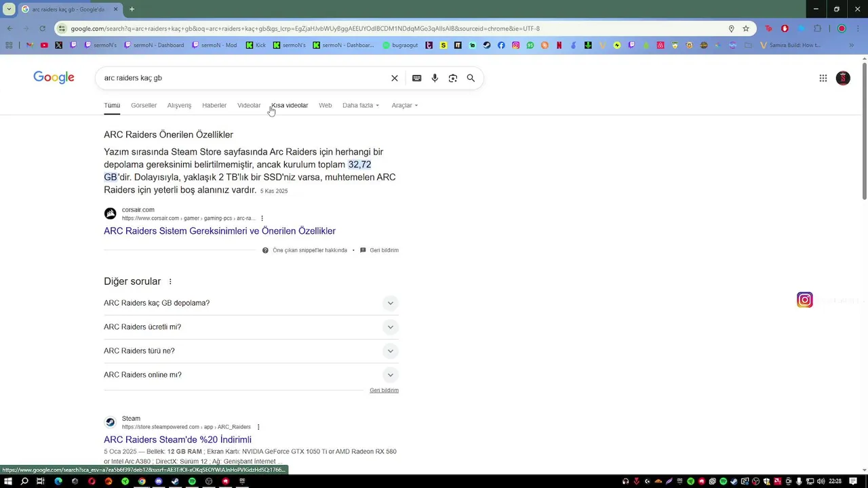This screenshot has height=488, width=868.
Task: Click 'Geri bildirim' under the featured snippet
Action: tap(384, 250)
